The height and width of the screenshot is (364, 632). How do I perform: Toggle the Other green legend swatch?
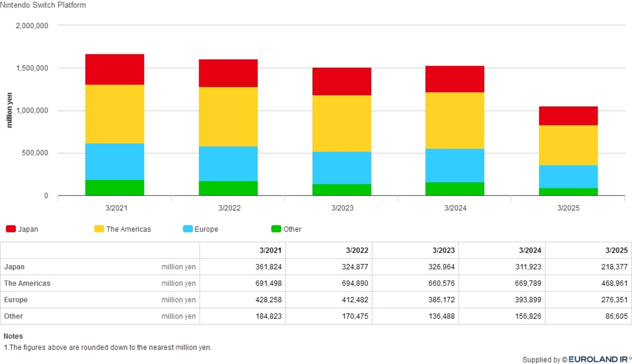[x=276, y=229]
